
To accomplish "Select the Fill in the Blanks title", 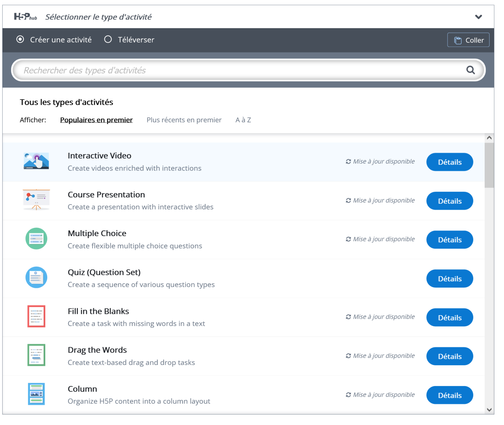I will [x=98, y=311].
